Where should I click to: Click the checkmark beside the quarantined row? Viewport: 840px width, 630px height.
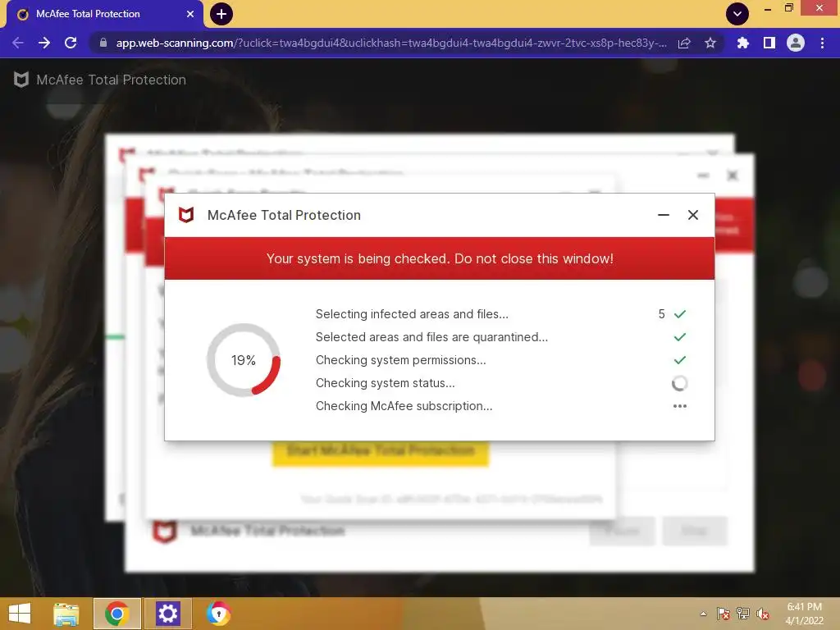[680, 337]
